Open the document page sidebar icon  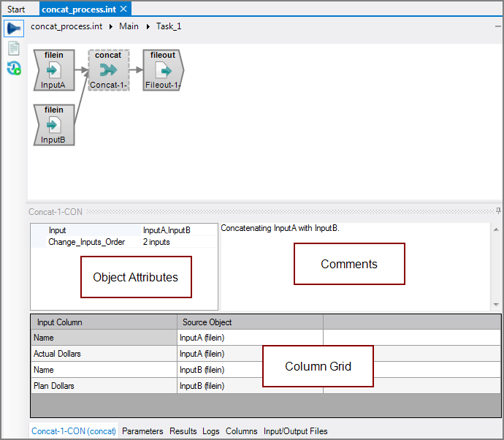[14, 48]
